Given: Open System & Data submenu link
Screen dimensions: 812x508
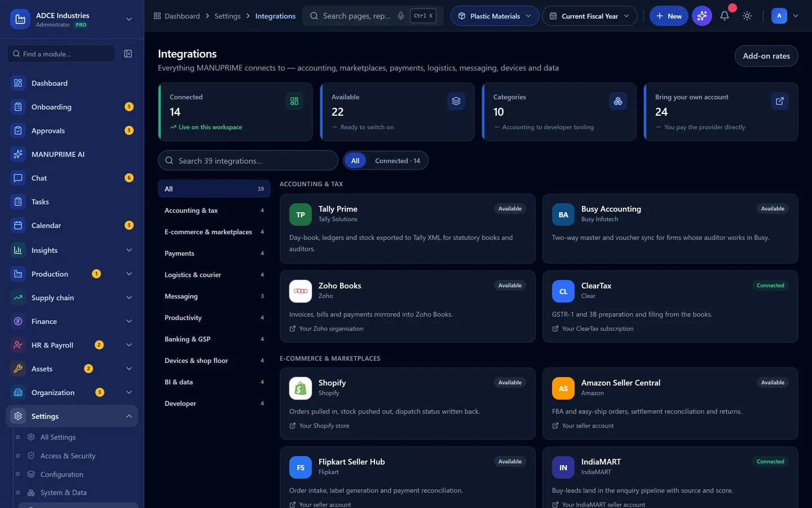Looking at the screenshot, I should pos(64,492).
